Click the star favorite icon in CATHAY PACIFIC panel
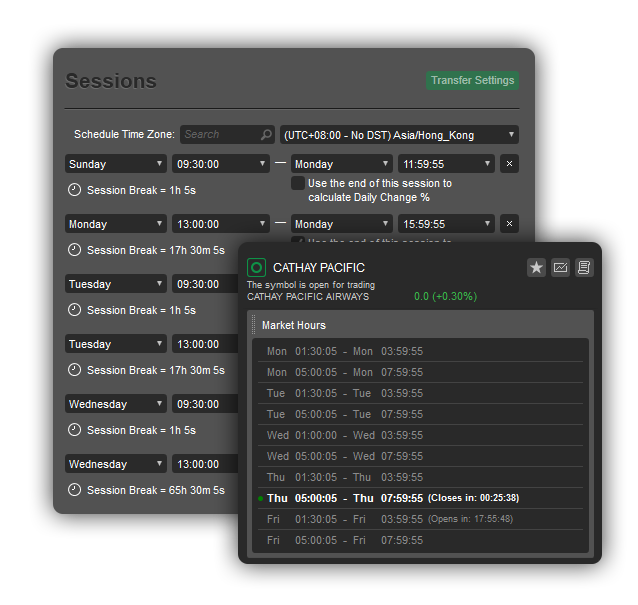 click(536, 267)
